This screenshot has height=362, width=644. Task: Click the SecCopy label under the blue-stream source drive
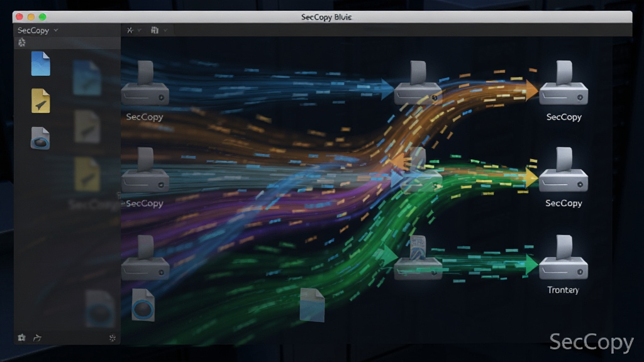click(x=145, y=117)
